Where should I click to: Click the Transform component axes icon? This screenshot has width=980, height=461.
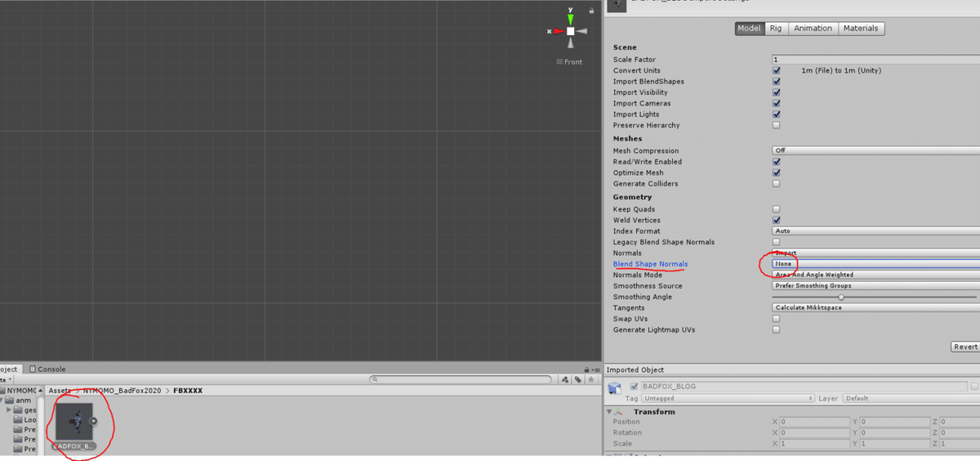pyautogui.click(x=619, y=412)
